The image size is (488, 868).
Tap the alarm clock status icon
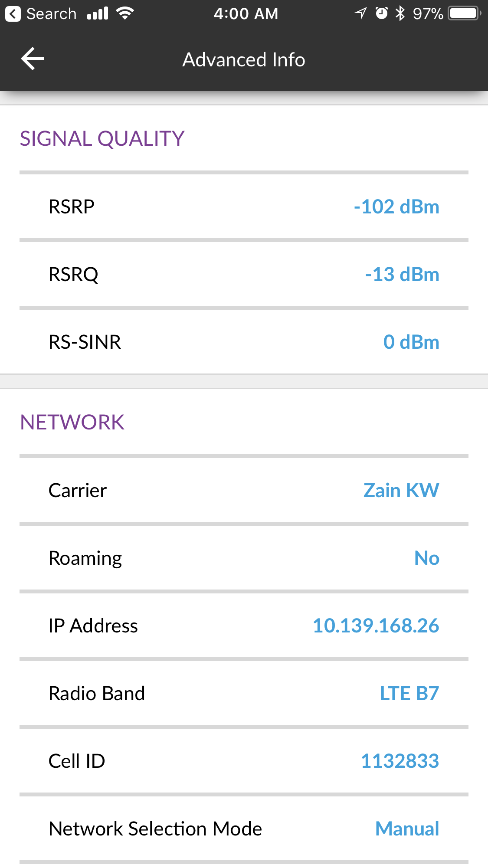pyautogui.click(x=381, y=13)
